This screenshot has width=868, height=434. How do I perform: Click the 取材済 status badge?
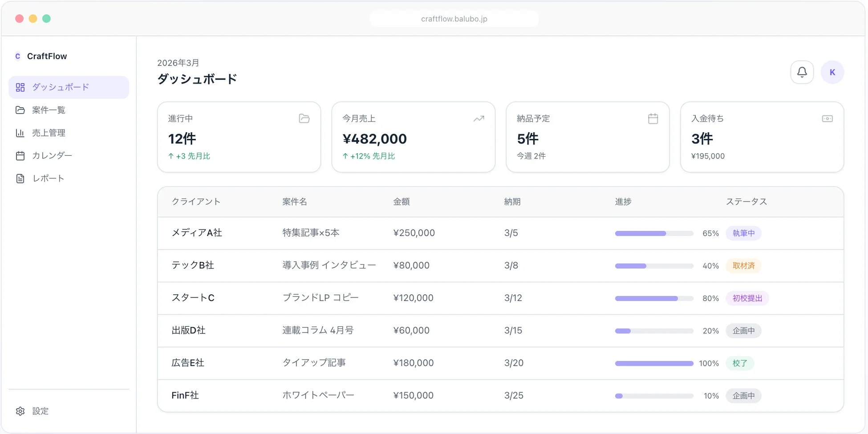743,265
